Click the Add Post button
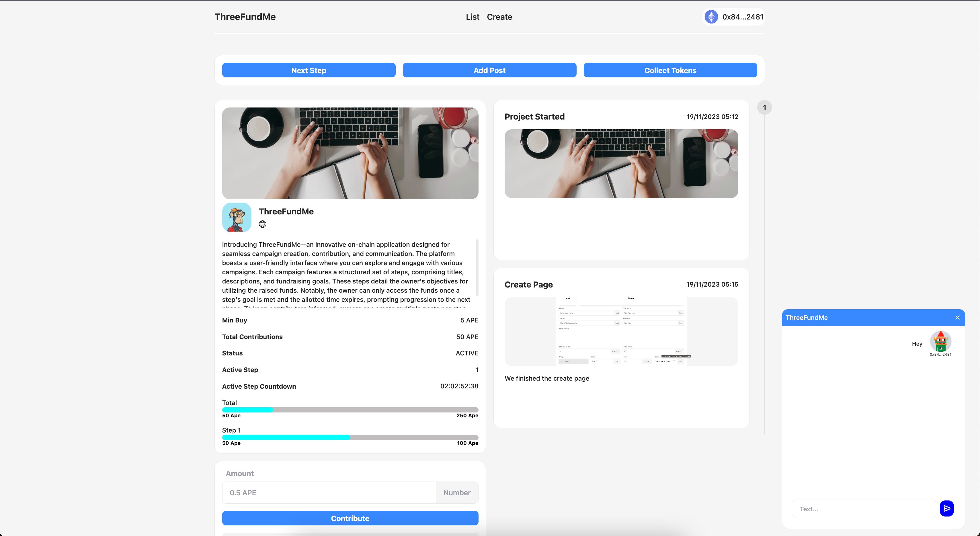Viewport: 980px width, 536px height. click(x=489, y=71)
